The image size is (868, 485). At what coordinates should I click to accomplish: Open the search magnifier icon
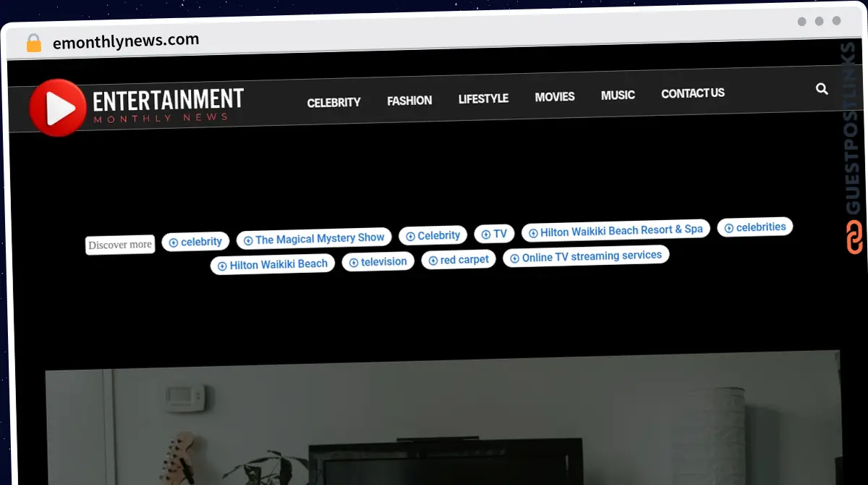tap(822, 89)
